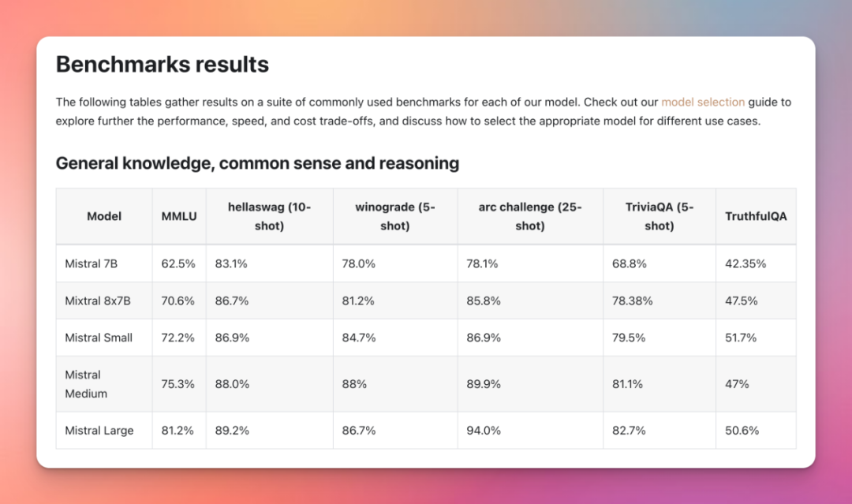Select the Mistral Medium row label
The height and width of the screenshot is (504, 852).
(86, 384)
